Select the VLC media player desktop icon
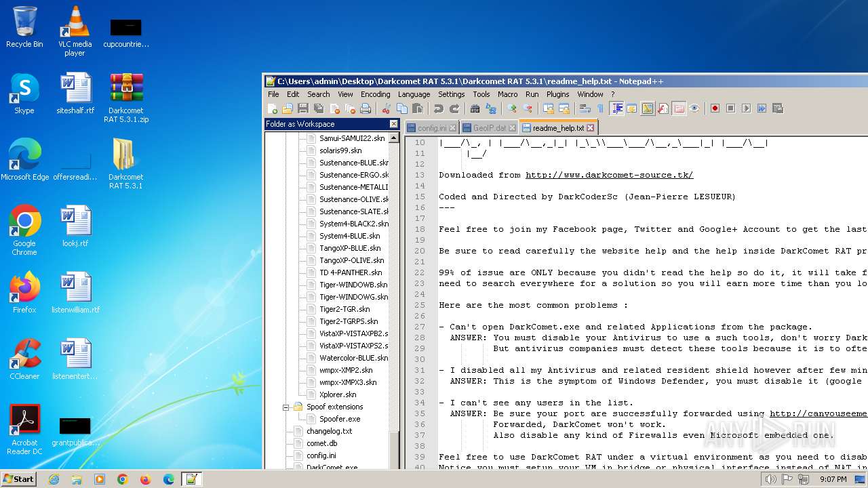868x488 pixels. pyautogui.click(x=75, y=31)
